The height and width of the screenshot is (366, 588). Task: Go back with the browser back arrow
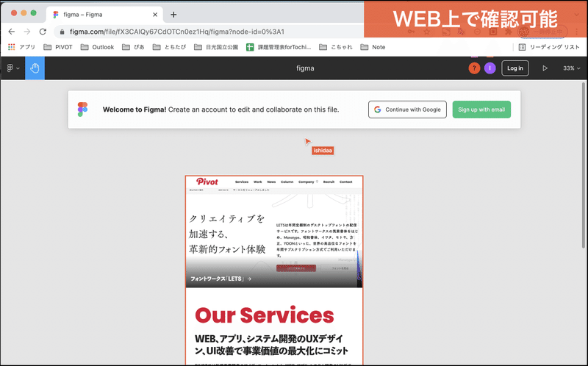(x=12, y=32)
